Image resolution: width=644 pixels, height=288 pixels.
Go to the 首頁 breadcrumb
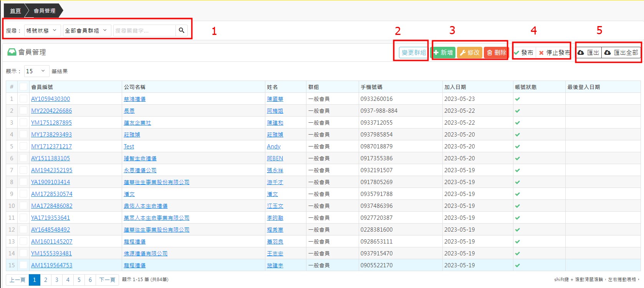click(x=15, y=11)
